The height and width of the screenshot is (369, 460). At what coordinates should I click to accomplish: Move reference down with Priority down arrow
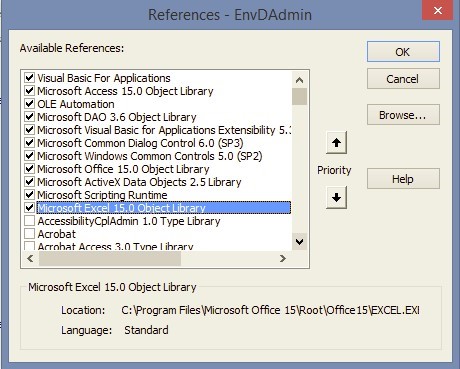click(336, 197)
